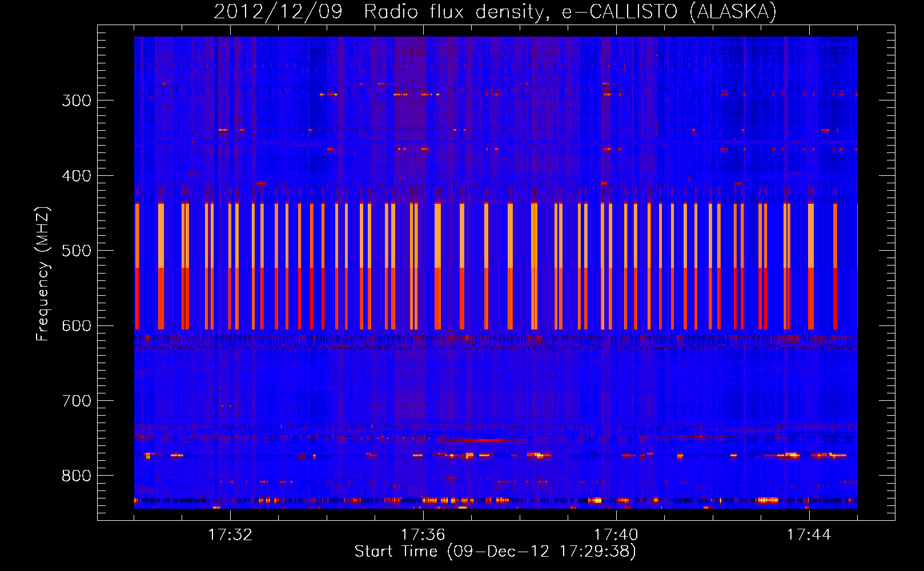Image resolution: width=924 pixels, height=571 pixels.
Task: Click the 'Start Time (09-Dec-12 17:29:38)' label
Action: (495, 552)
